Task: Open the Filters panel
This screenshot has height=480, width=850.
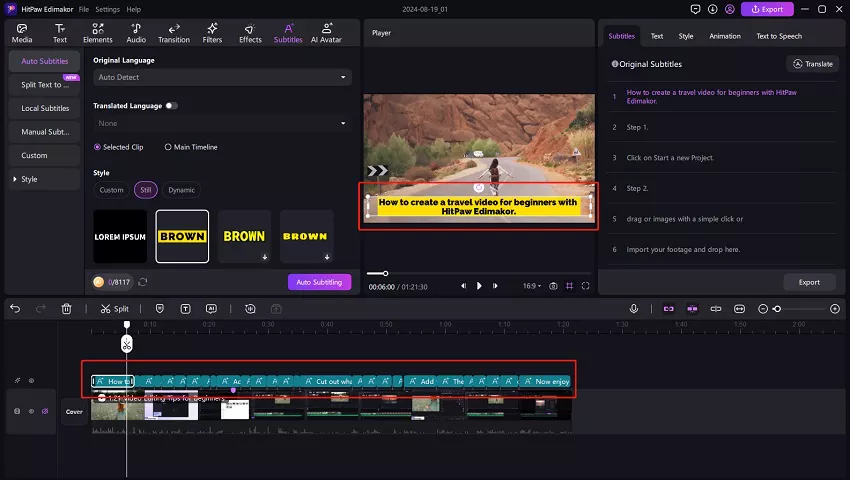Action: pos(212,33)
